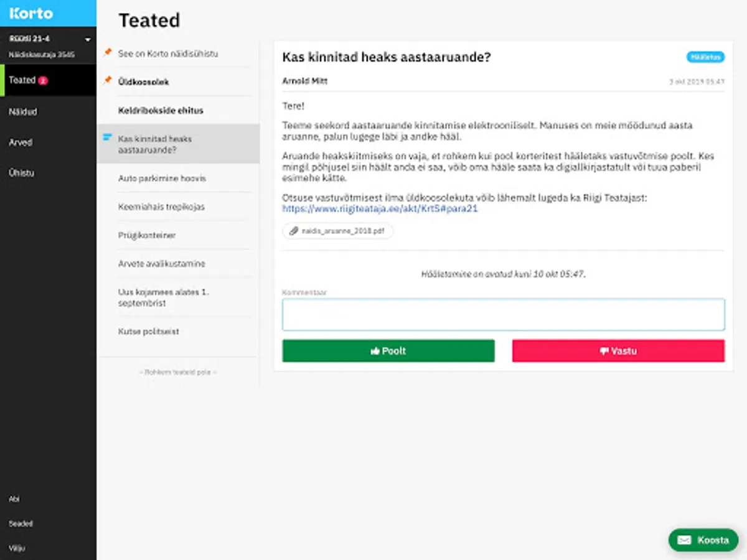The image size is (747, 560).
Task: Go to the Arved section
Action: point(21,142)
